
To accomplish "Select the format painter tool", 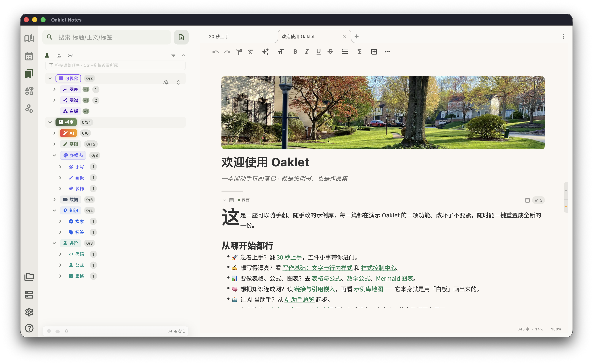I will [239, 52].
